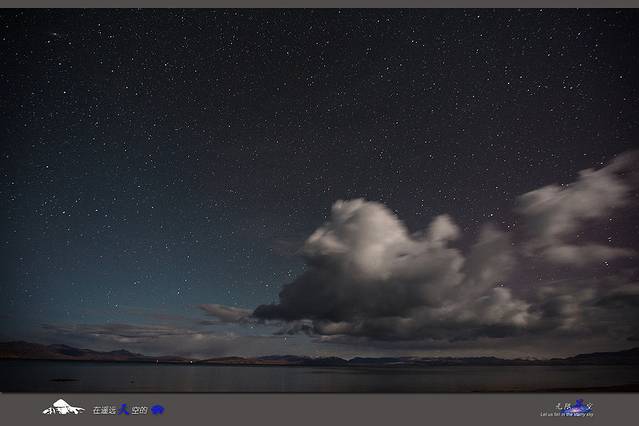This screenshot has width=639, height=426.
Task: Click the blue elephant icon in caption
Action: (157, 409)
